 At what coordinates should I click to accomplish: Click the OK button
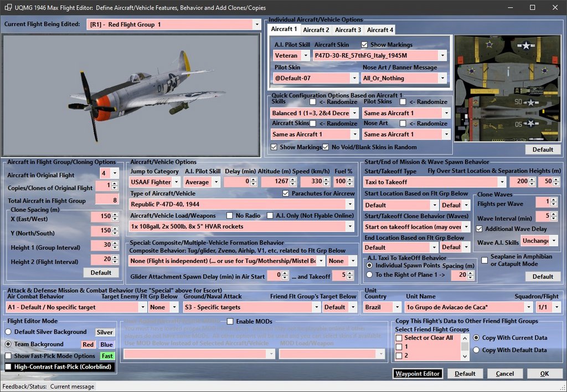pos(544,374)
